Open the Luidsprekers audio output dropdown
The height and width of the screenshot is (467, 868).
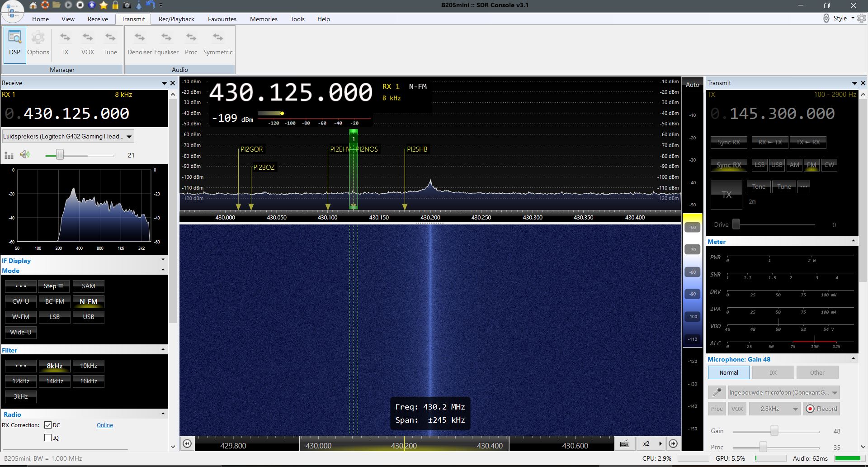pos(68,136)
